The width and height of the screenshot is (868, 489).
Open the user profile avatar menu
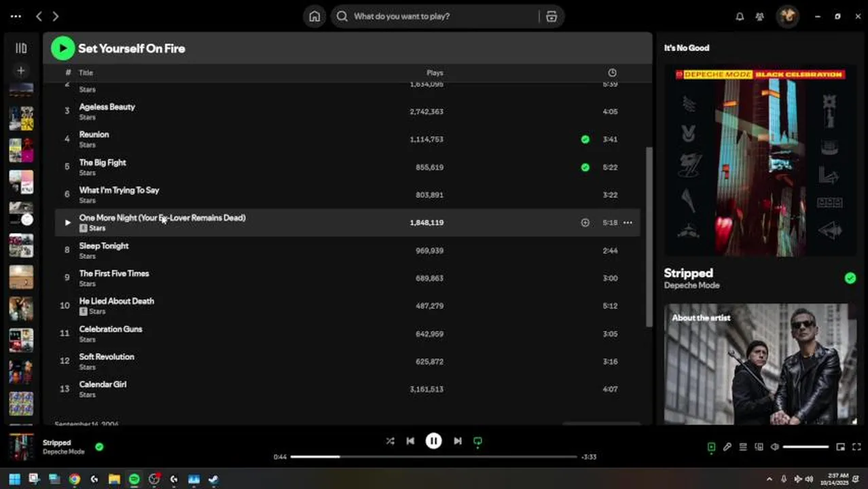[788, 16]
